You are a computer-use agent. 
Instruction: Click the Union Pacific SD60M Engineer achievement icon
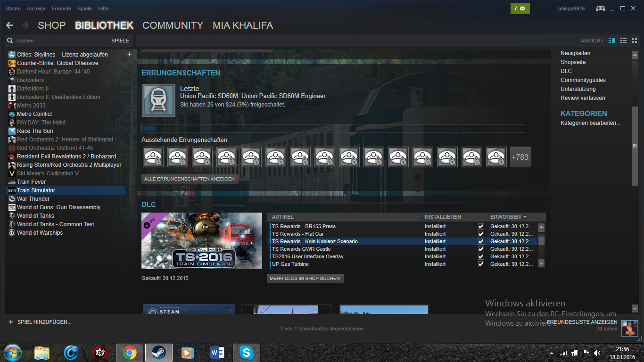point(159,100)
